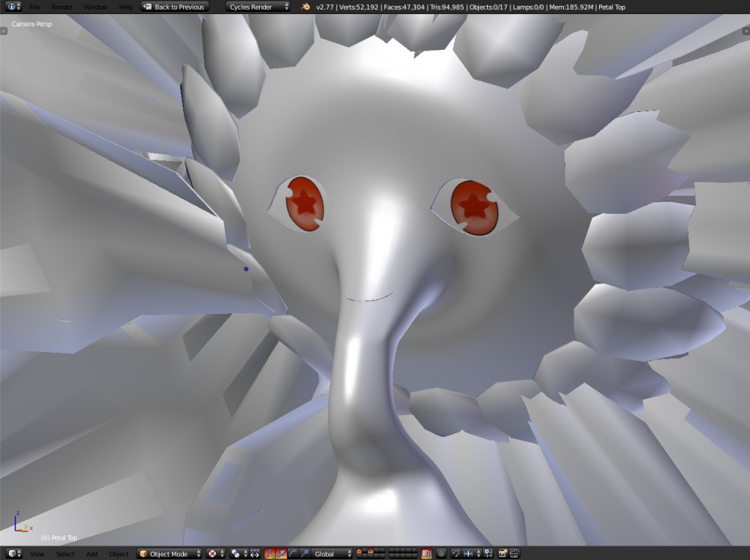
Task: Open the Window menu
Action: tap(95, 7)
